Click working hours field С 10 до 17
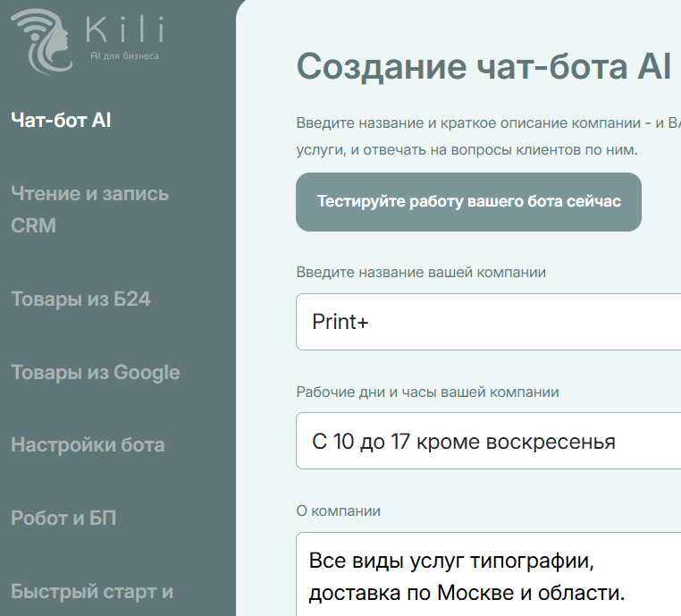Image resolution: width=681 pixels, height=616 pixels. (x=488, y=441)
